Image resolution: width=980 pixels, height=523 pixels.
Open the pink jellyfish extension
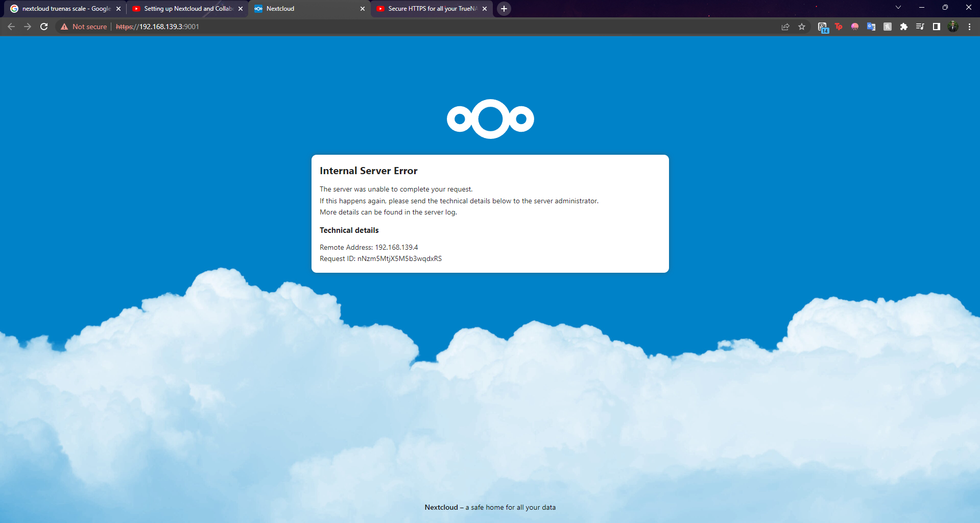[855, 27]
